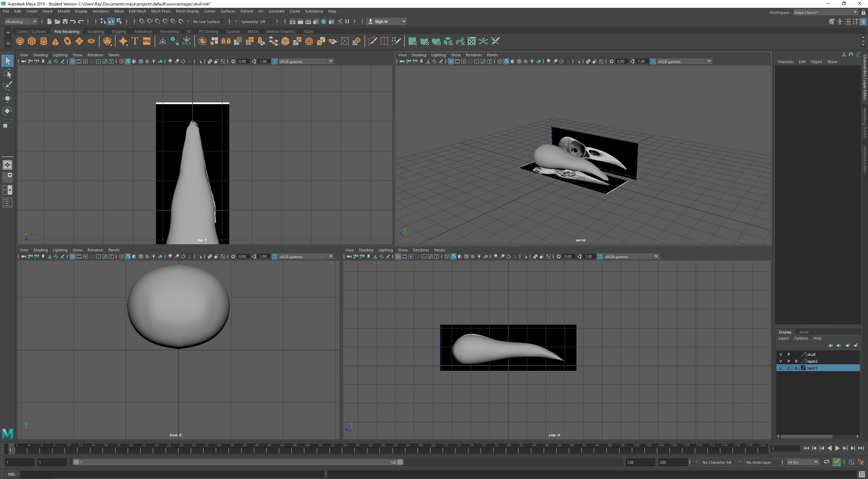This screenshot has width=868, height=479.
Task: Switch to the Rigging shelf tab
Action: click(x=119, y=32)
